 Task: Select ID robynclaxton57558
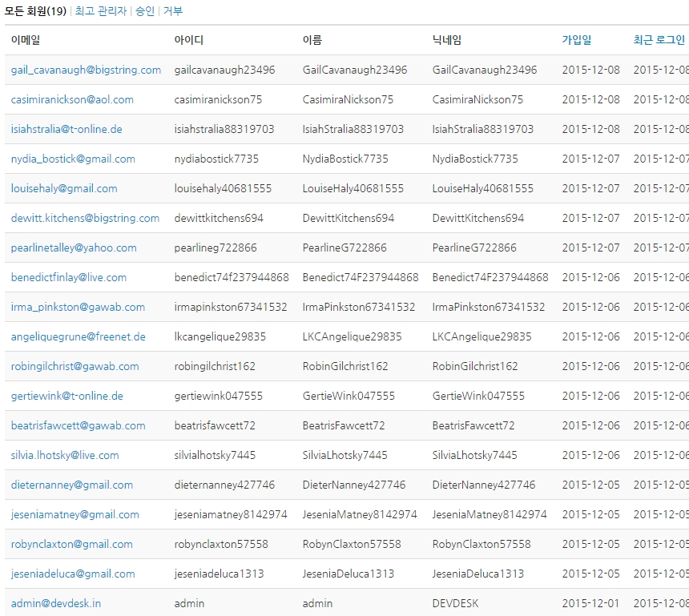[221, 545]
